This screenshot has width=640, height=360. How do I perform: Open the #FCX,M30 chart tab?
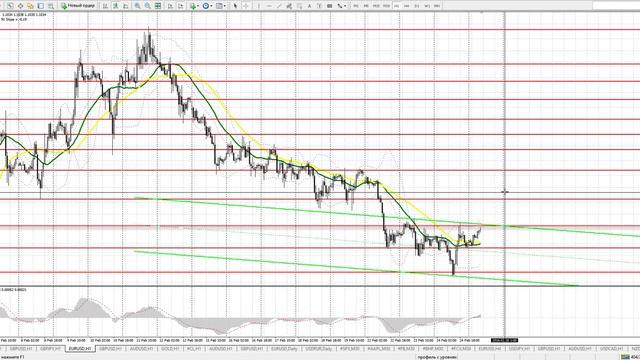point(461,349)
